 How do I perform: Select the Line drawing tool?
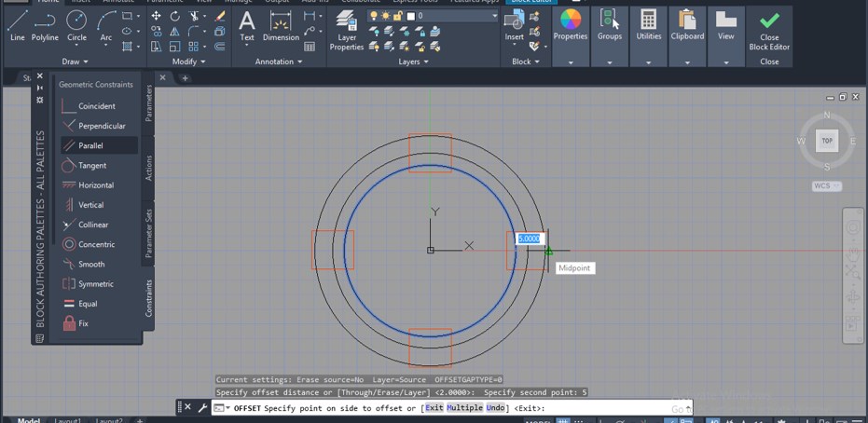(x=17, y=25)
